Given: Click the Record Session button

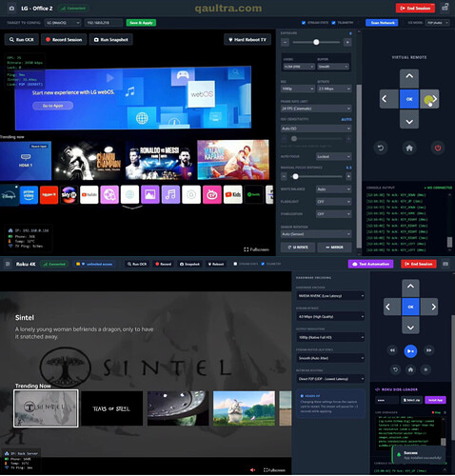Looking at the screenshot, I should [x=64, y=40].
